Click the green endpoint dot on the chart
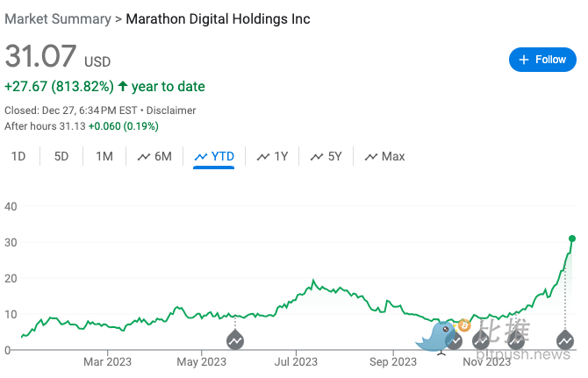Viewport: 588px width, 378px height. point(572,239)
